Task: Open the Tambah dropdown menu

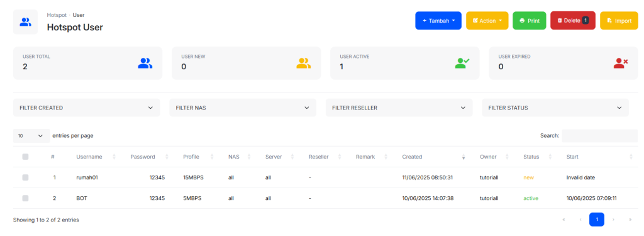Action: 438,21
